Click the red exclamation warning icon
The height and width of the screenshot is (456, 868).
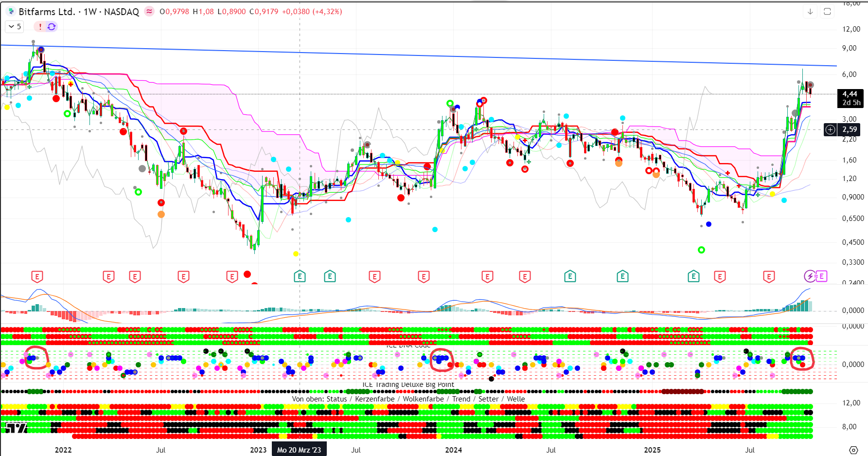coord(40,26)
